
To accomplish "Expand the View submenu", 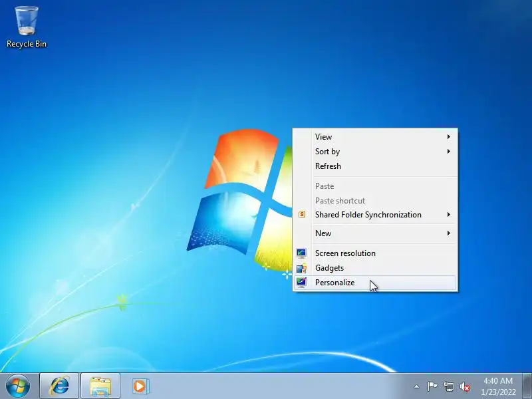I will click(375, 137).
